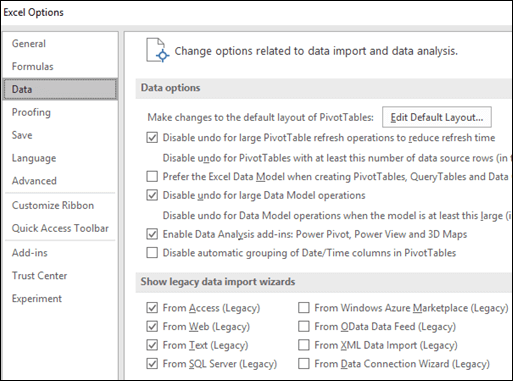Select Experiment in the sidebar

tap(37, 298)
